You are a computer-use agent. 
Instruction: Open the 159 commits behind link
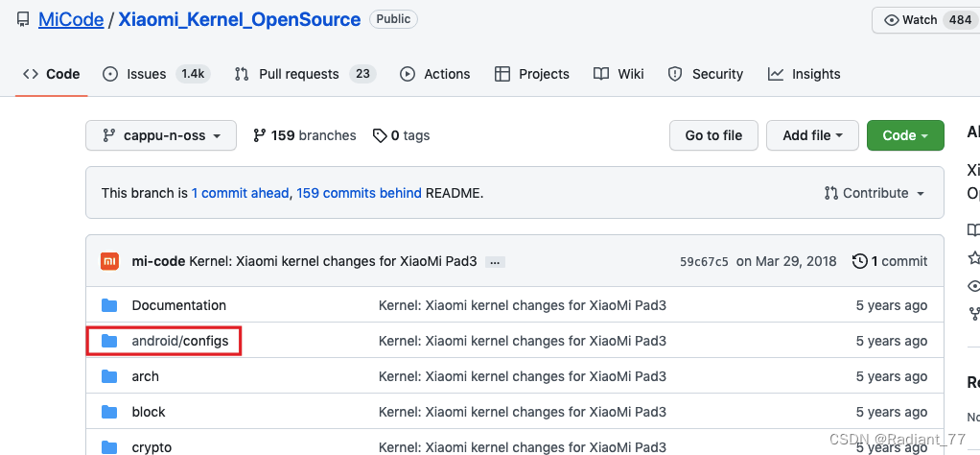[x=359, y=193]
